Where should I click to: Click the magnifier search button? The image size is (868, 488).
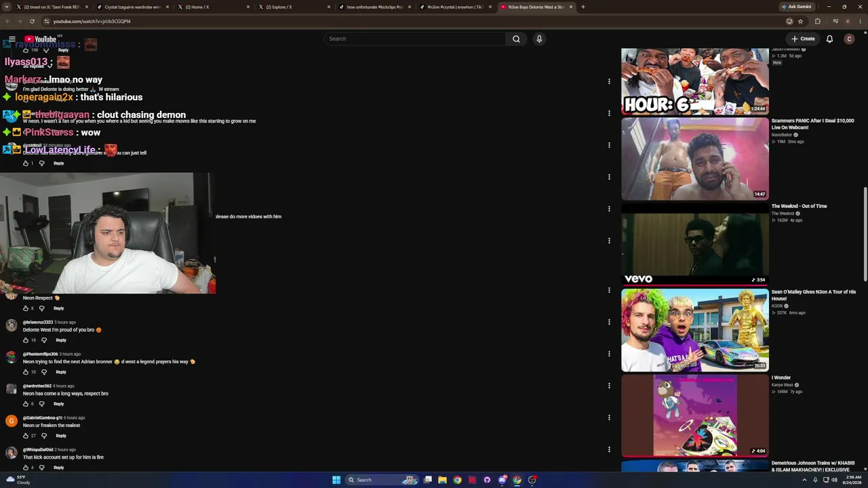(x=516, y=39)
